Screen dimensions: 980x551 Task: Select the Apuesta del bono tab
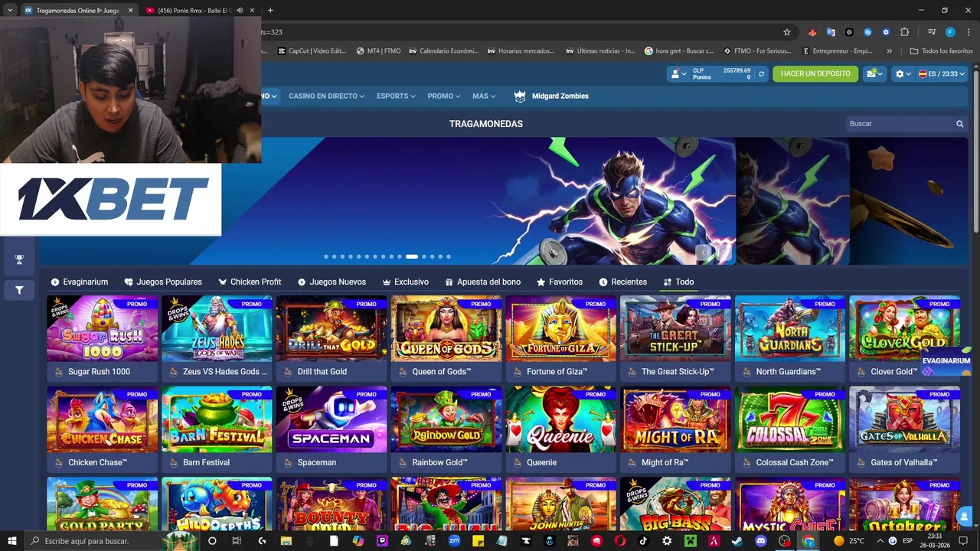(483, 282)
